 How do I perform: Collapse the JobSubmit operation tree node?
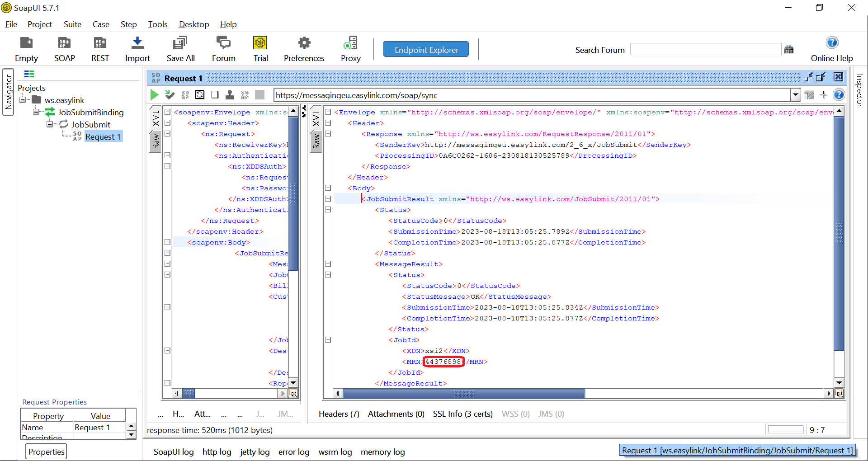[50, 124]
